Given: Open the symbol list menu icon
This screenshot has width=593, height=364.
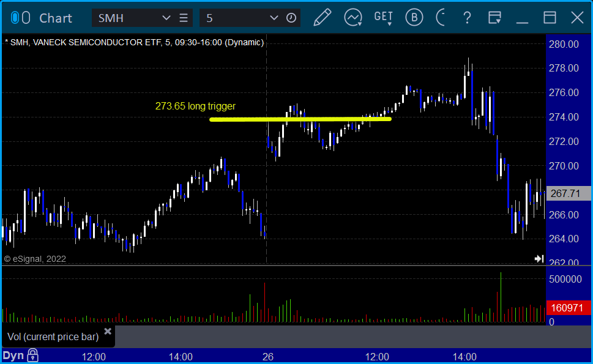Looking at the screenshot, I should [184, 18].
